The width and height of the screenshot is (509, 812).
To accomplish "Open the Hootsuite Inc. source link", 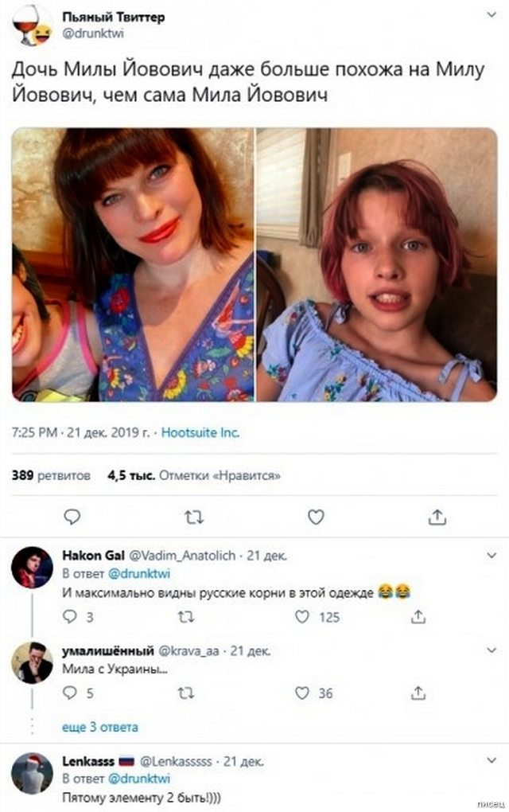I will pos(200,433).
